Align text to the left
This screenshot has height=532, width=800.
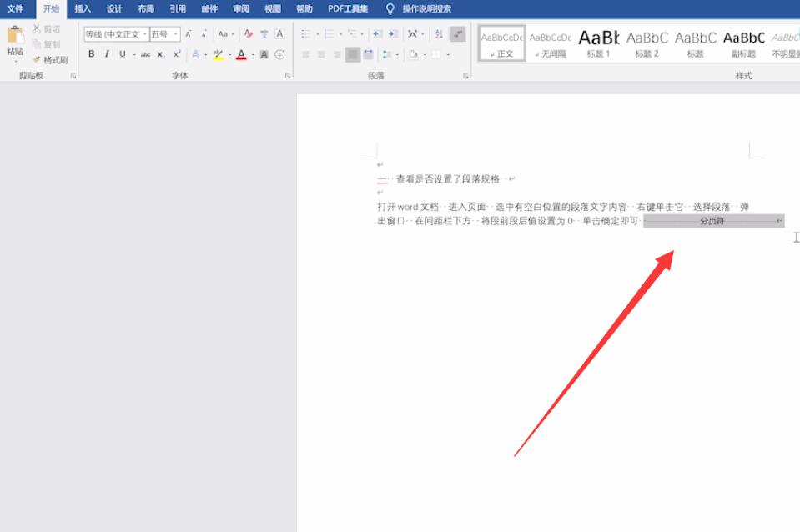(305, 54)
